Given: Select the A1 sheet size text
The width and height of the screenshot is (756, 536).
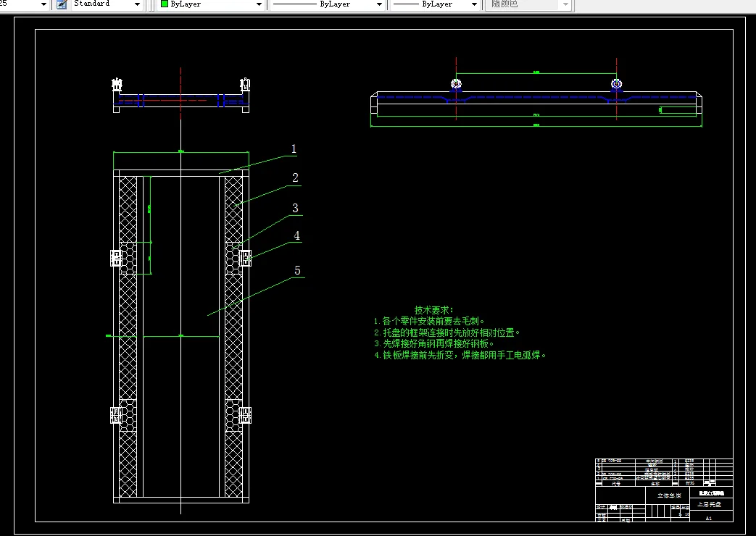Looking at the screenshot, I should point(709,518).
